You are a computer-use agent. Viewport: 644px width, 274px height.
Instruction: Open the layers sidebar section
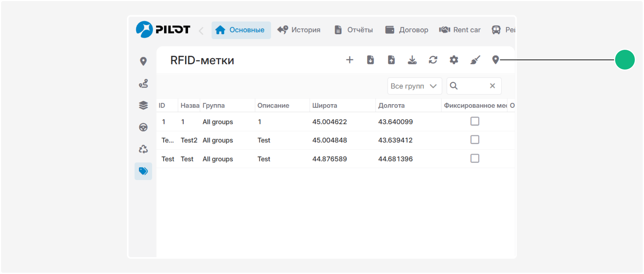143,105
